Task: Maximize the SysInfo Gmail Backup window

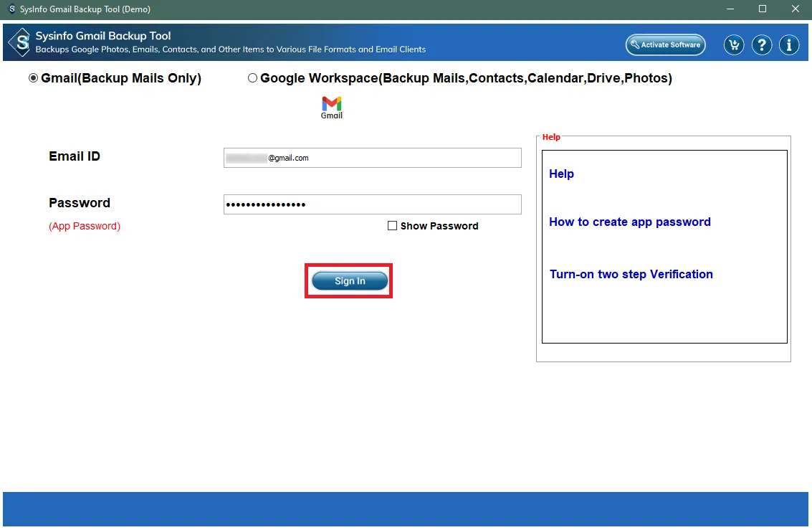Action: (x=763, y=9)
